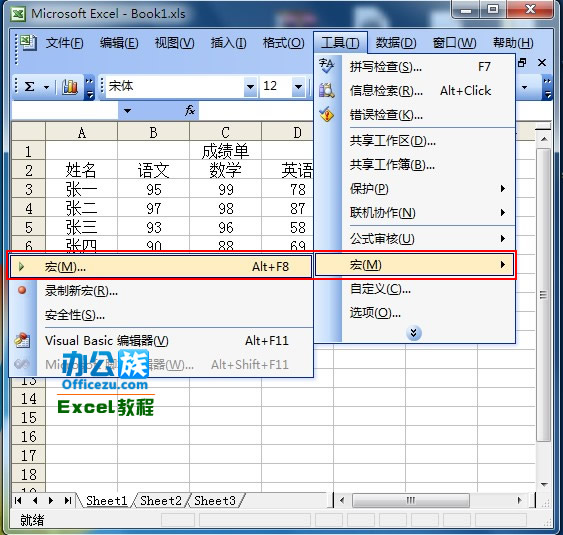Click the Visual Basic Editor icon
The height and width of the screenshot is (535, 563).
click(22, 340)
